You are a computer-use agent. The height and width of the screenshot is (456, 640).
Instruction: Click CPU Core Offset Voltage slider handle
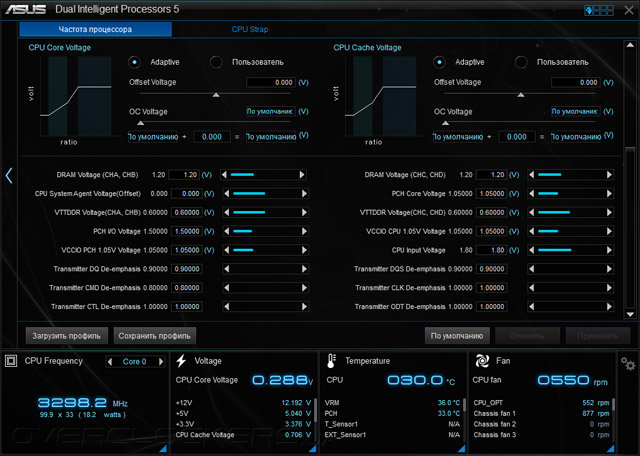point(216,95)
